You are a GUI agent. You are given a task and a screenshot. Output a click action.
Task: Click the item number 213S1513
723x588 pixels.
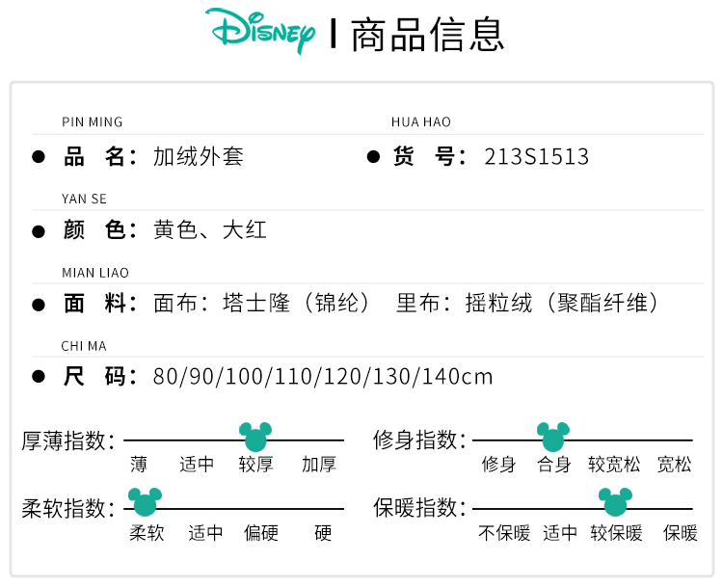tap(536, 157)
